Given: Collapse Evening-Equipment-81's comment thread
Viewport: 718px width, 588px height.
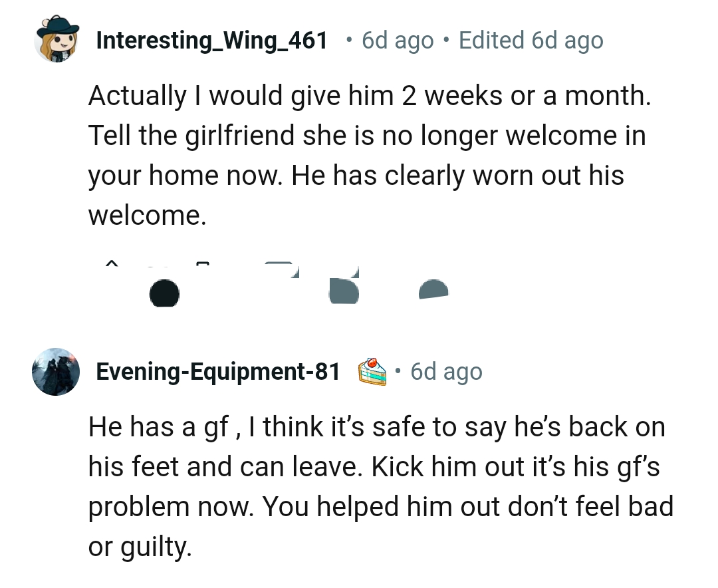Looking at the screenshot, I should coord(56,371).
